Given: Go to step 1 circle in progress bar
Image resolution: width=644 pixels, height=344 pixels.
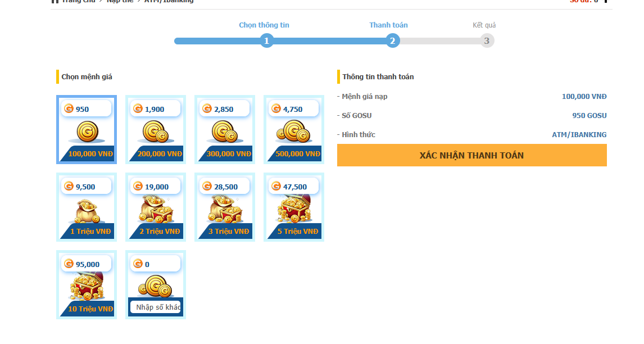Looking at the screenshot, I should pos(266,40).
